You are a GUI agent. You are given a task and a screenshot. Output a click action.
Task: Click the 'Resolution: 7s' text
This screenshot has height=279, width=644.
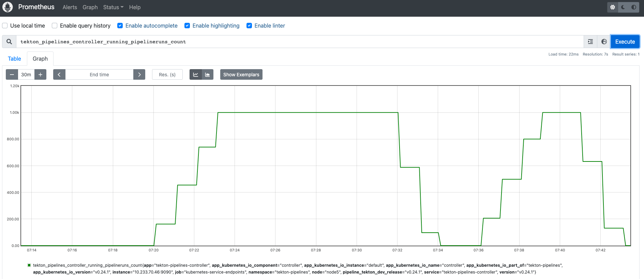595,54
